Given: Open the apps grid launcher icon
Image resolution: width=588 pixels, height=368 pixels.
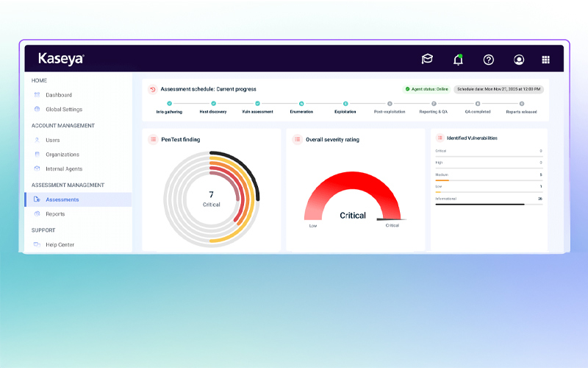Looking at the screenshot, I should point(545,60).
